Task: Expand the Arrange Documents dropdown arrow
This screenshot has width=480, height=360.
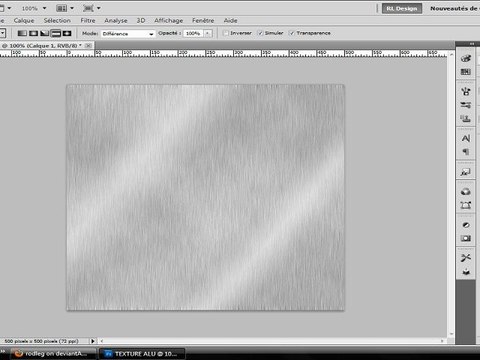Action: (x=72, y=8)
